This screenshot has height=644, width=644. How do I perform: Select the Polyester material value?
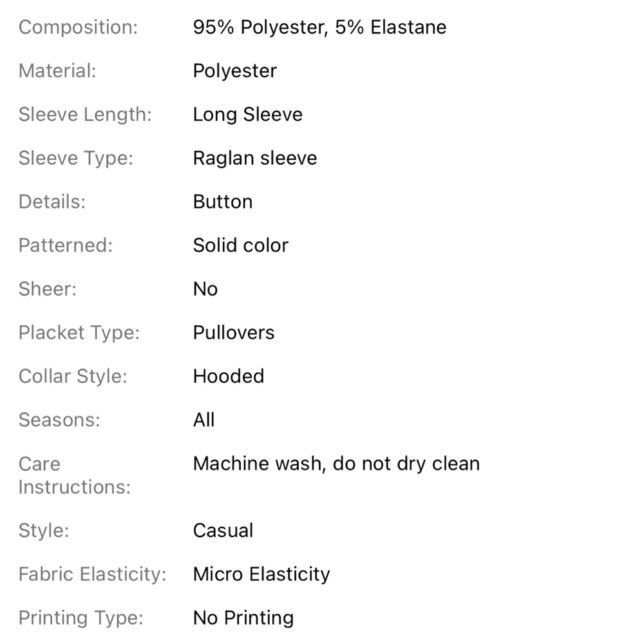(235, 71)
